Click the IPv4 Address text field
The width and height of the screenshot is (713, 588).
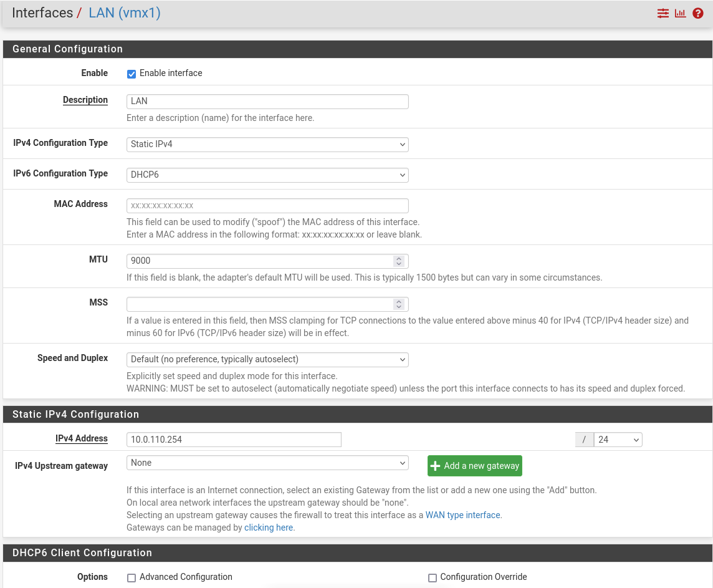tap(234, 440)
